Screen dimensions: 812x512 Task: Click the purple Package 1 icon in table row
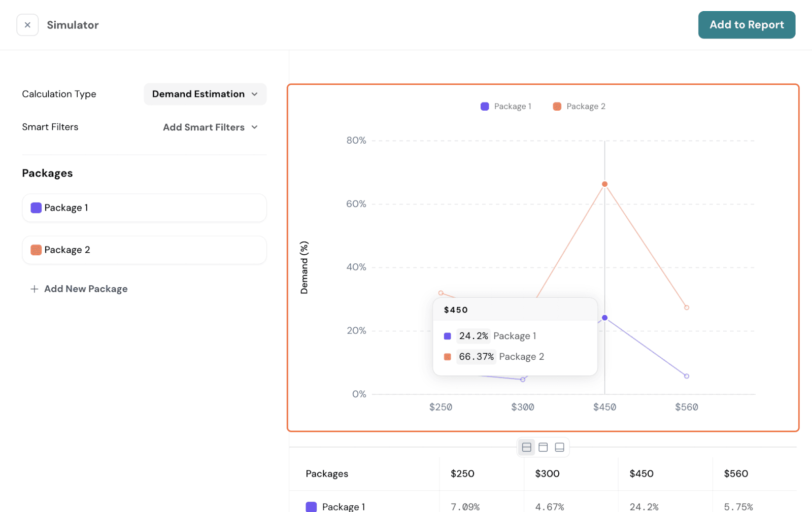pos(311,506)
